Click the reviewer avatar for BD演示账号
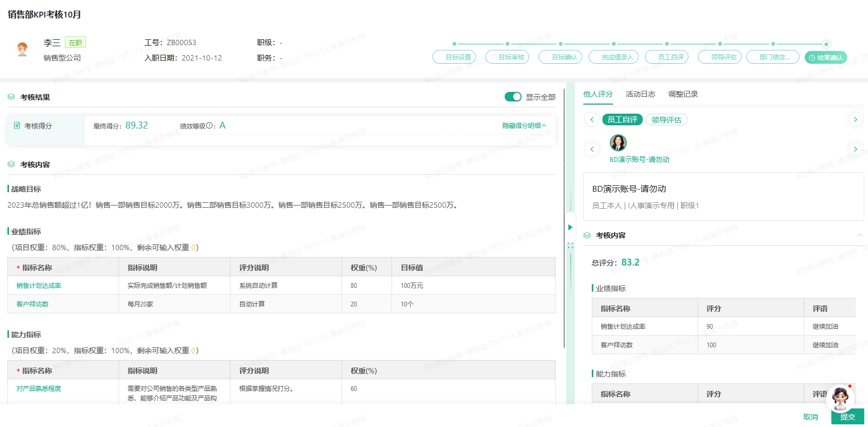Screen dimensions: 868x427 click(x=618, y=142)
